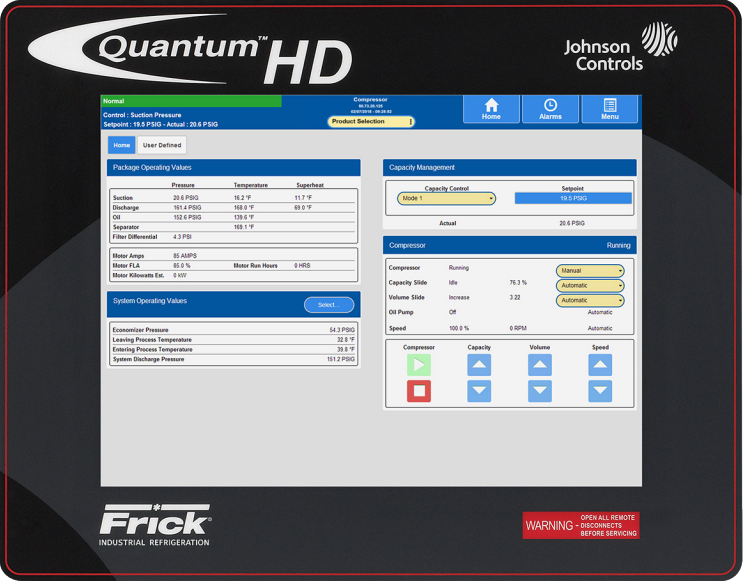Click the 0 RPM speed reading
Viewport: 743px width, 581px height.
518,328
